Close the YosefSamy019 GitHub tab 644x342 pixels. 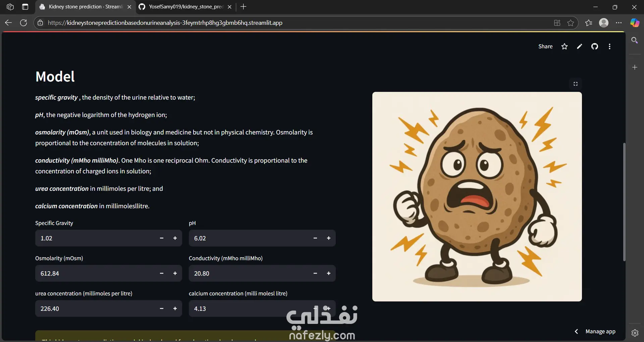click(229, 7)
